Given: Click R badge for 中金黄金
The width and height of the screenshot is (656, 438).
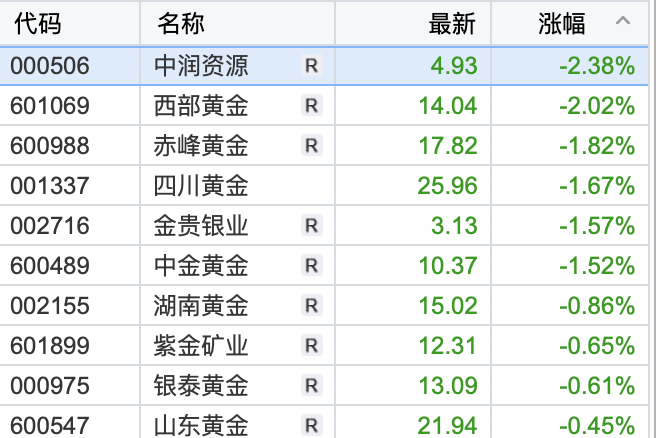Looking at the screenshot, I should click(312, 266).
